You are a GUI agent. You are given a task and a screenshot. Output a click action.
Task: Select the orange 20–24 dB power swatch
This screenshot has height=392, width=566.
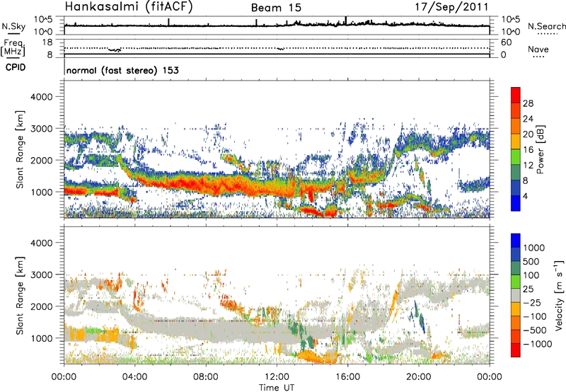pos(516,126)
